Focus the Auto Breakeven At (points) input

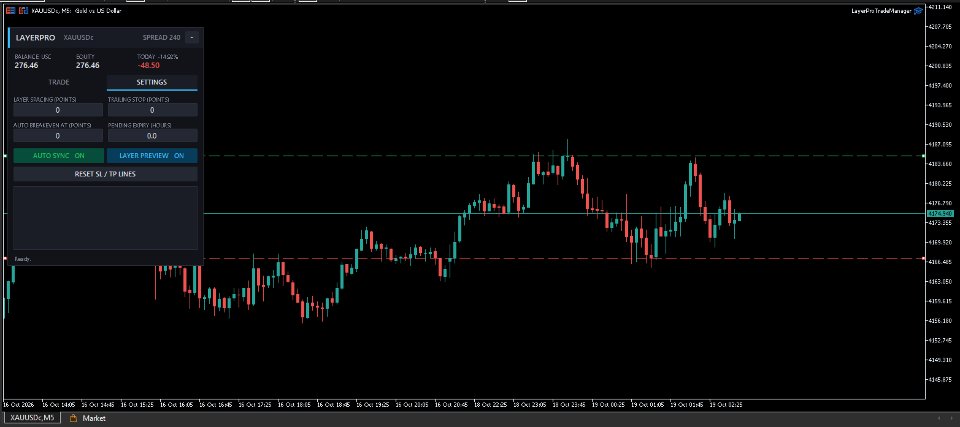coord(58,136)
